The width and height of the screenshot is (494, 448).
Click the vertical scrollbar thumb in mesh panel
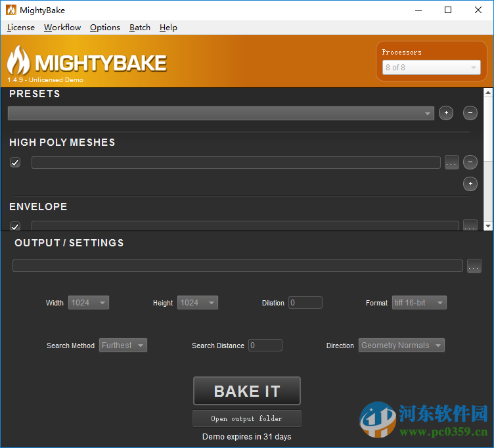[x=488, y=129]
